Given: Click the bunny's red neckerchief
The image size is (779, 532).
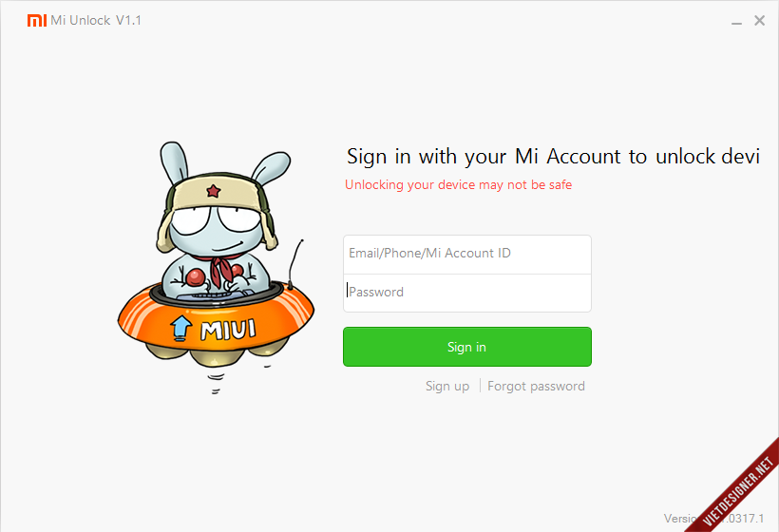Looking at the screenshot, I should pos(222,269).
